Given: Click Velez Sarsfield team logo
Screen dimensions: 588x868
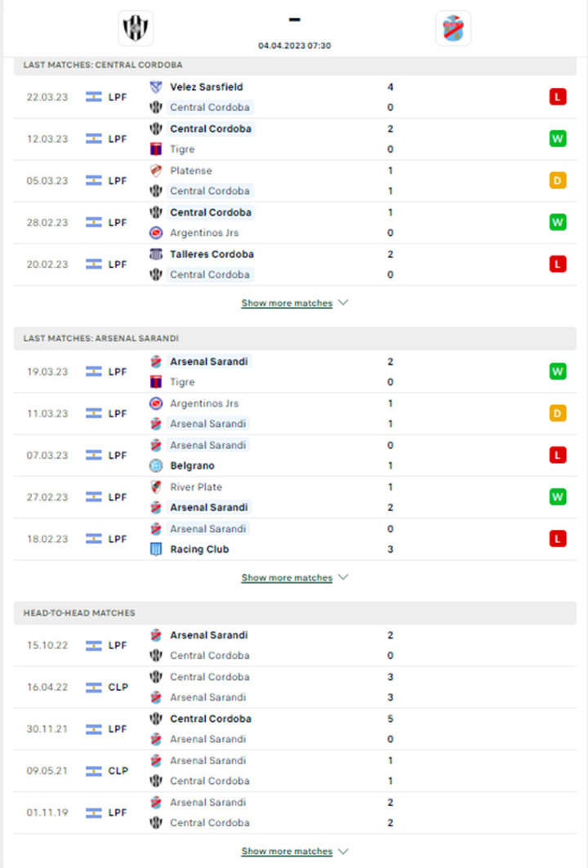Looking at the screenshot, I should [x=156, y=87].
